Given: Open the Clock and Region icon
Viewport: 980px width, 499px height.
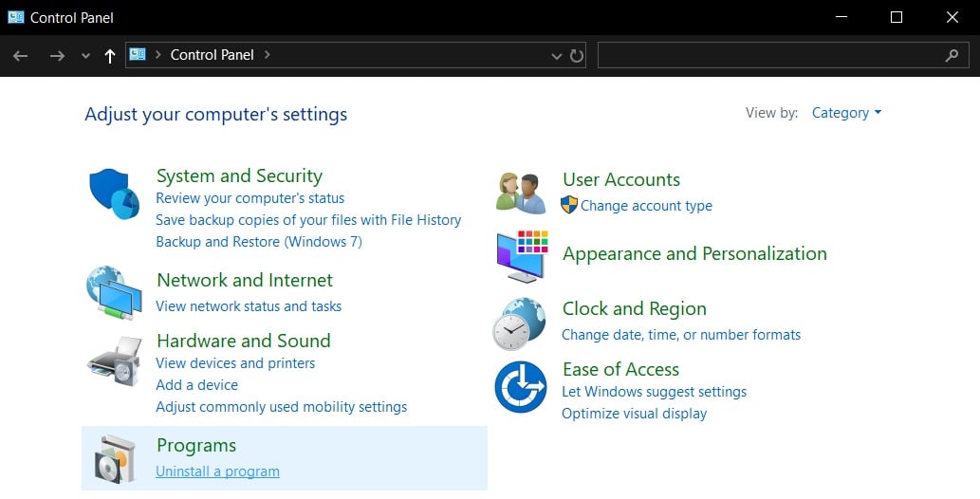Looking at the screenshot, I should (x=519, y=323).
